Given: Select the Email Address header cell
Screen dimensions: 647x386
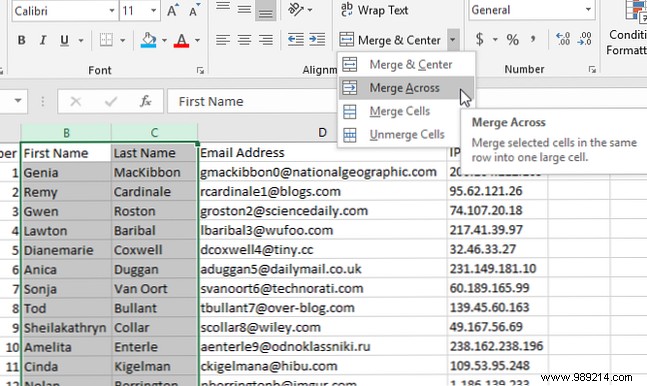Looking at the screenshot, I should pyautogui.click(x=323, y=153).
